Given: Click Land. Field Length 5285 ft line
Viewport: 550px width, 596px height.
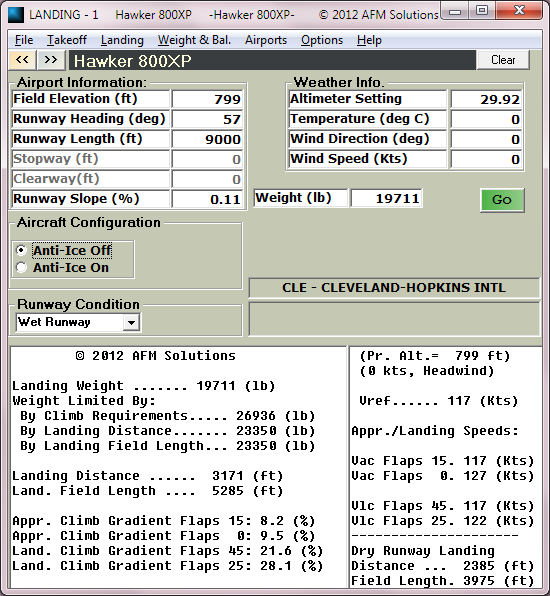Looking at the screenshot, I should tap(147, 491).
